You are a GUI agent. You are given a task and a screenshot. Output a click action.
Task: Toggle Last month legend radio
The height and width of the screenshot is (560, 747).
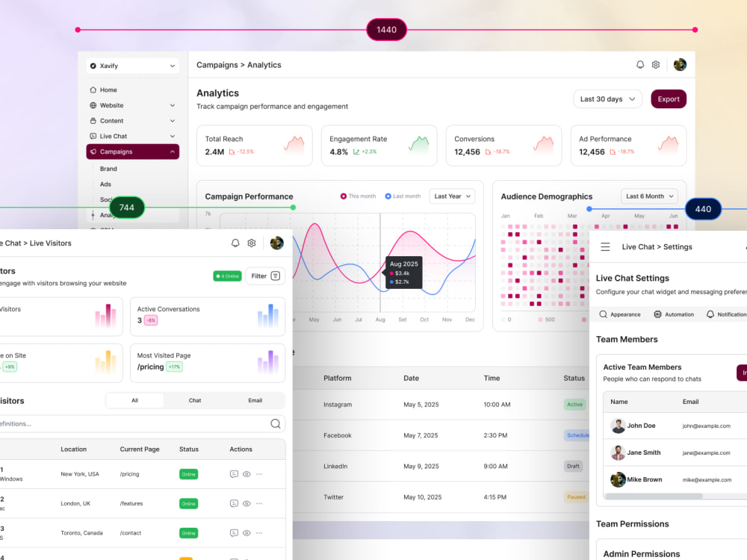coord(388,196)
